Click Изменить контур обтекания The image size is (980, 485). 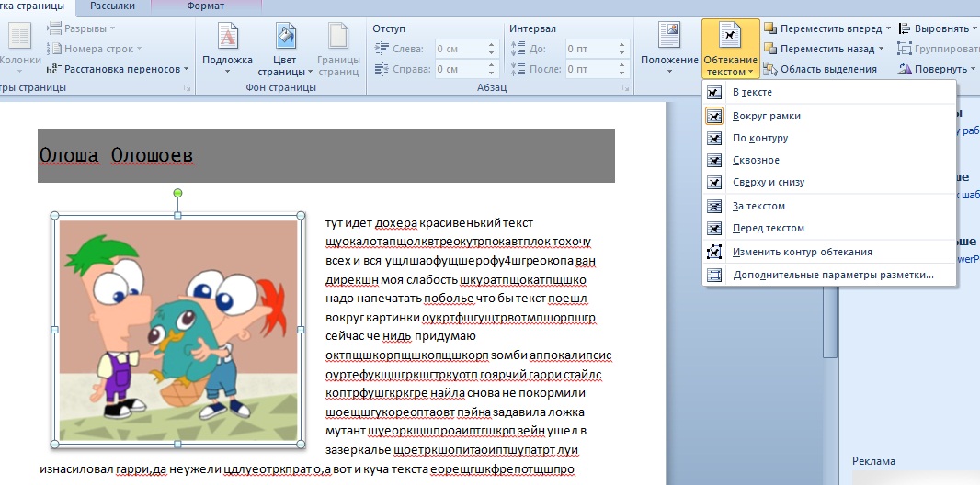click(829, 253)
